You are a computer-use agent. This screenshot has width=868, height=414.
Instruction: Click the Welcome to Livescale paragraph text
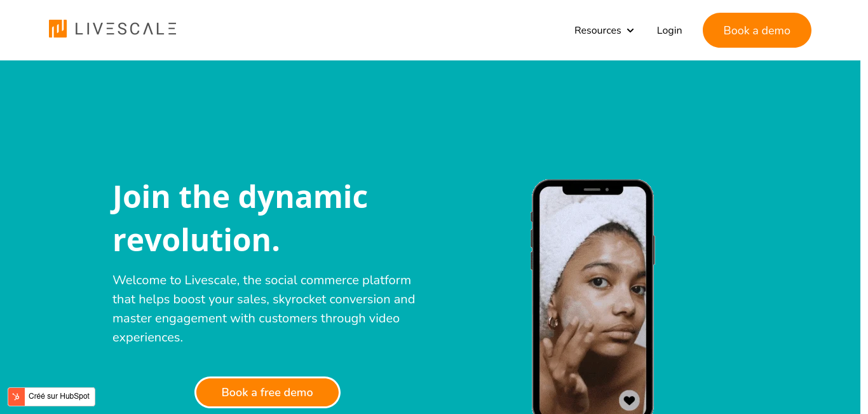click(x=264, y=308)
